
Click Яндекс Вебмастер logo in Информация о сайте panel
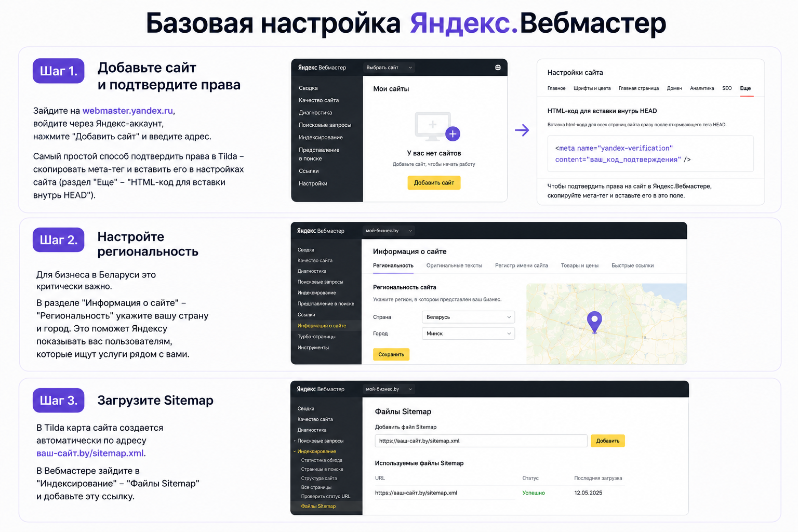[x=321, y=231]
